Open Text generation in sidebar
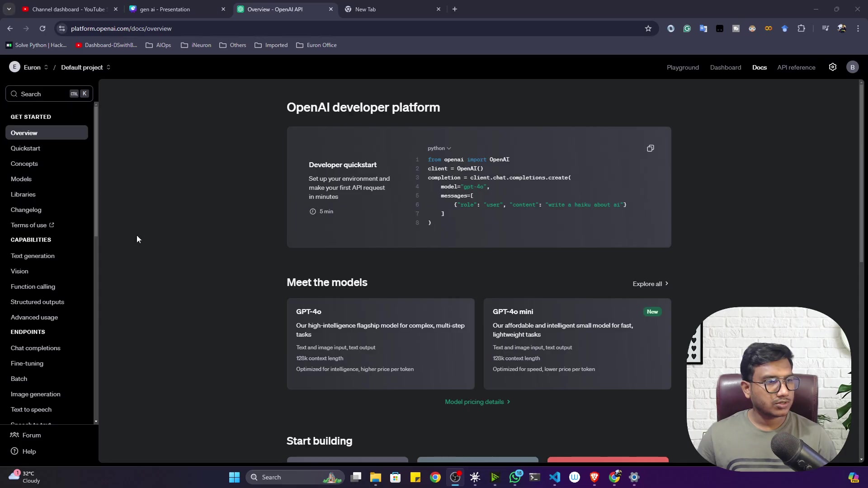Viewport: 868px width, 488px height. (x=33, y=256)
